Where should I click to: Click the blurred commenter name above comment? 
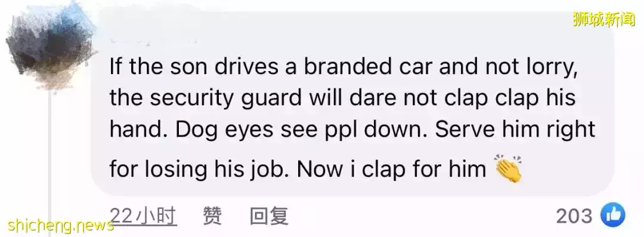[x=153, y=41]
